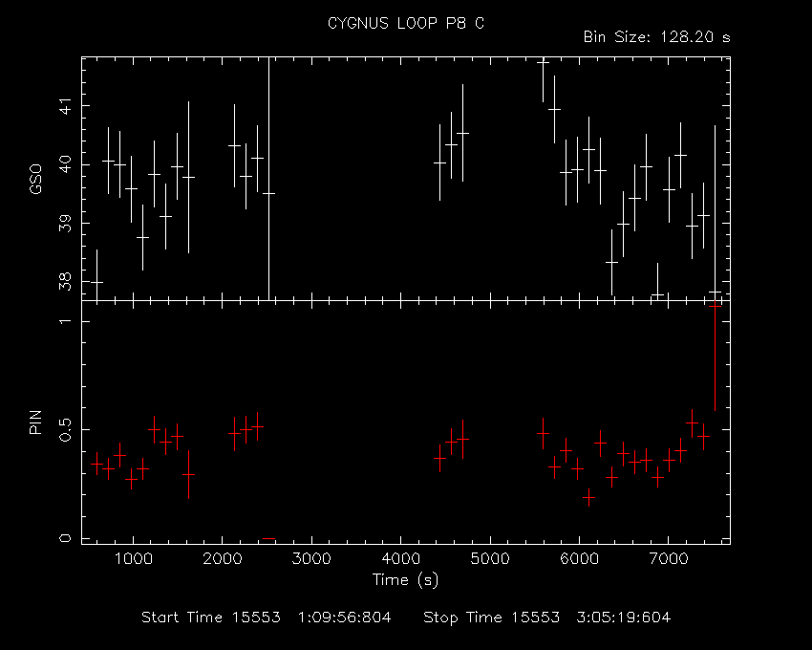Click the x-axis tick label 3000
The image size is (812, 650).
pyautogui.click(x=311, y=559)
